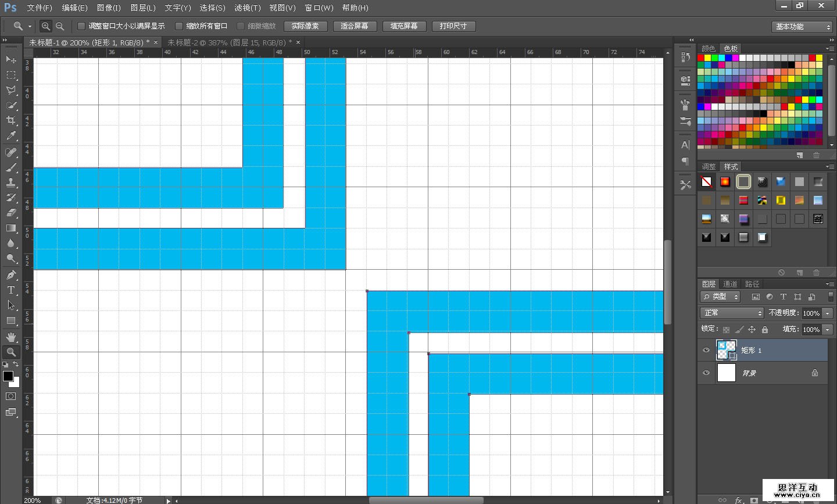
Task: Open the 正常 blend mode dropdown
Action: click(732, 313)
